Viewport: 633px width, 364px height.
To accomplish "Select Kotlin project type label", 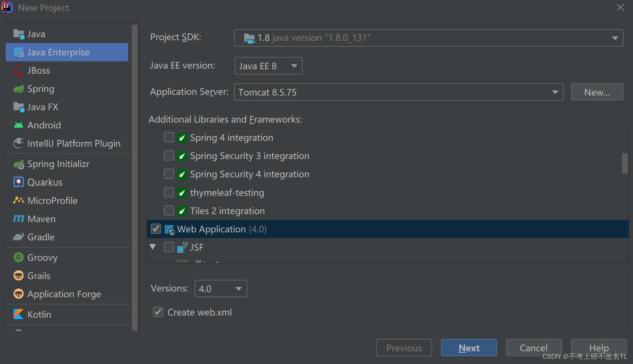I will pos(39,314).
